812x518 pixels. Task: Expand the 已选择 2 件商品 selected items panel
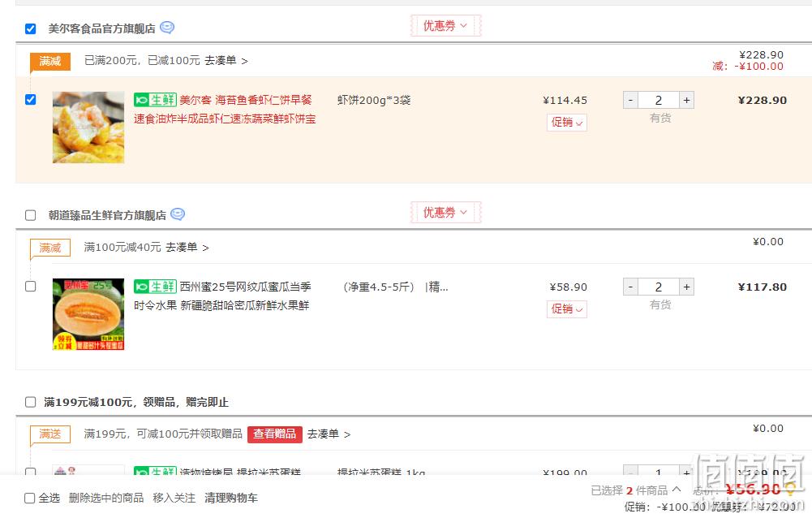pos(636,490)
